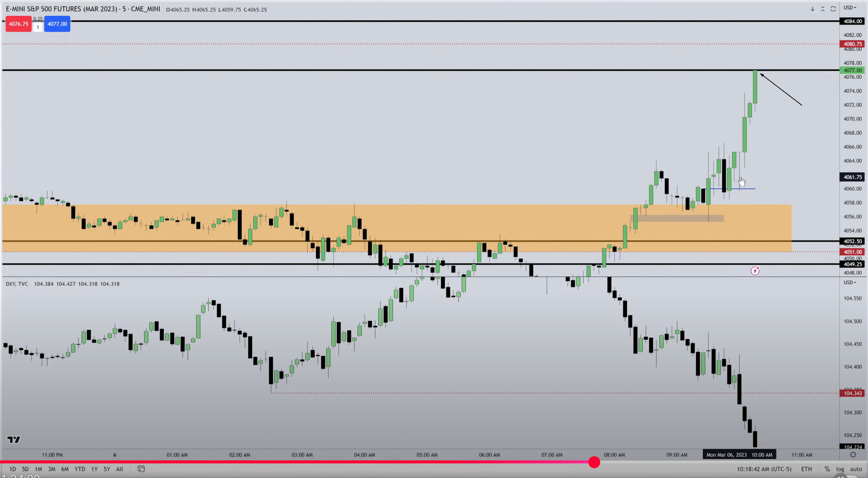Viewport: 868px width, 478px height.
Task: Click the 04:00 AM time axis label
Action: pos(364,455)
